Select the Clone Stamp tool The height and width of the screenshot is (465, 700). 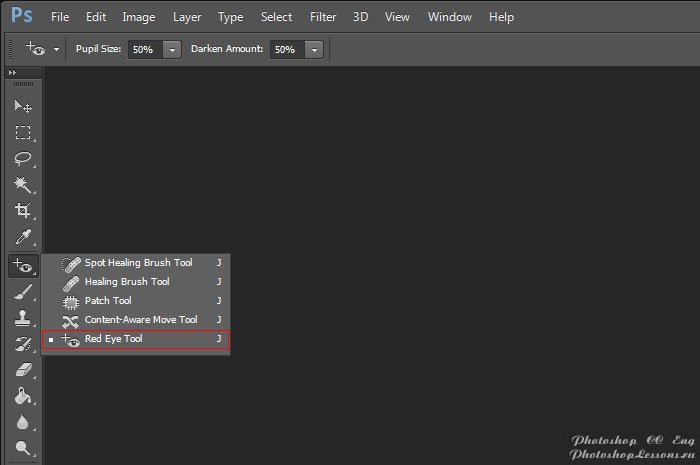pyautogui.click(x=22, y=318)
